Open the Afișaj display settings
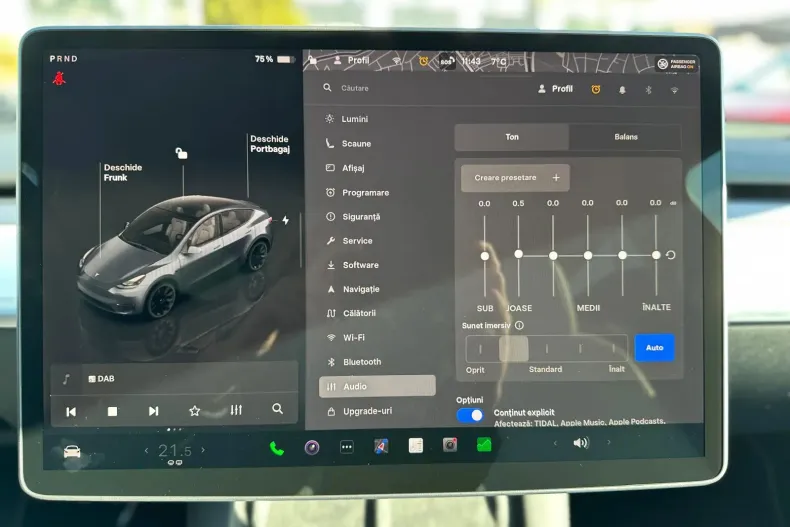Image resolution: width=790 pixels, height=527 pixels. coord(346,168)
